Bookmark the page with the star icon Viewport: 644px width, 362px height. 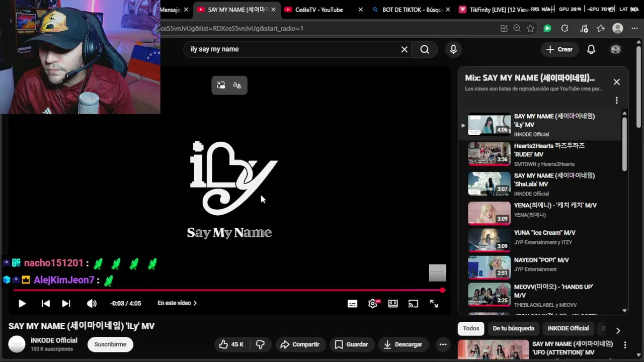click(x=530, y=29)
